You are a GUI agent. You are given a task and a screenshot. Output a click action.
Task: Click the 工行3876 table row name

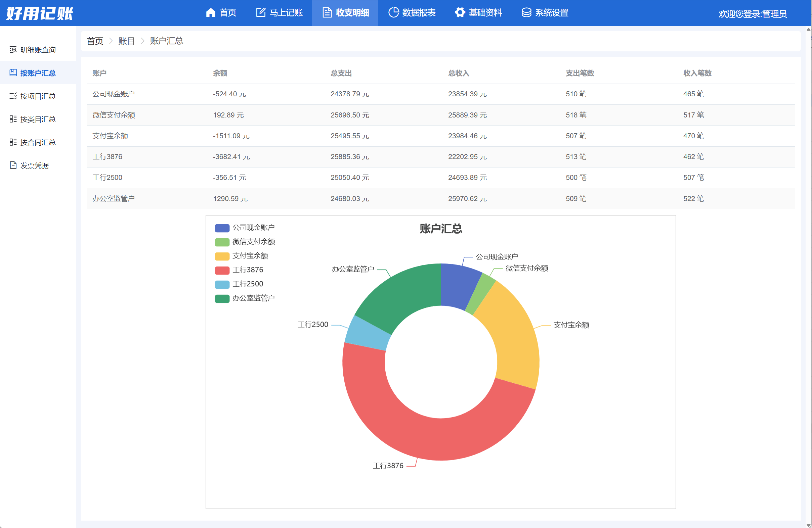coord(107,157)
